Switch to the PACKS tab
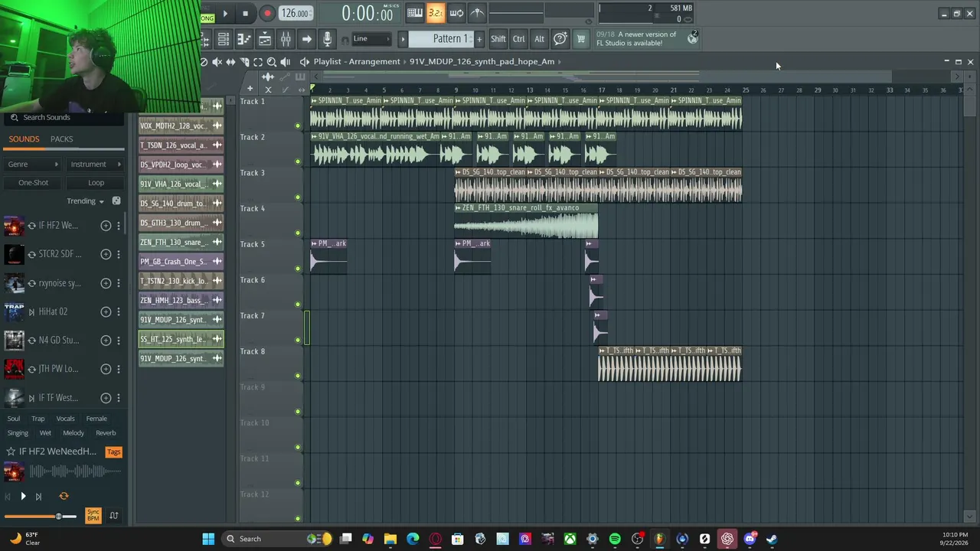980x551 pixels. (x=61, y=139)
